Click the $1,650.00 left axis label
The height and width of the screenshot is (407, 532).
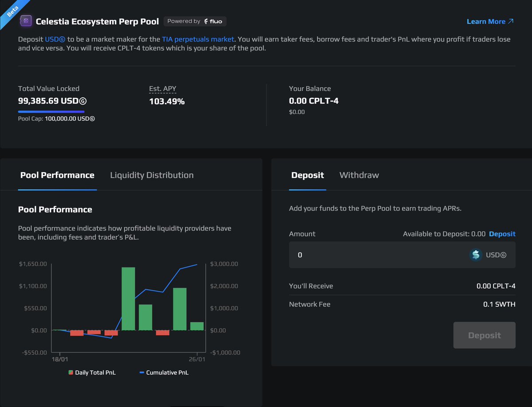pos(33,264)
